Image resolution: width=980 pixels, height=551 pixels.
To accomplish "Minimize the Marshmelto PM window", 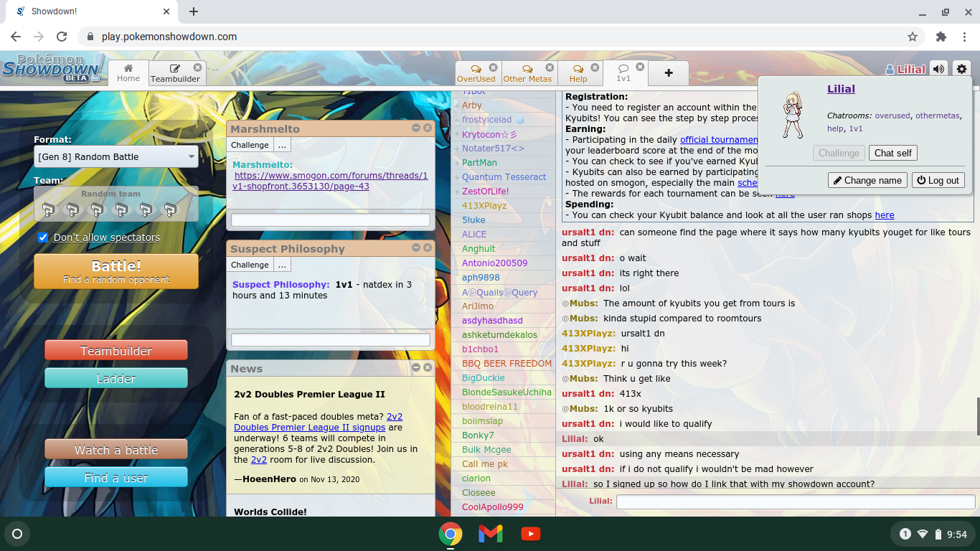I will point(416,128).
